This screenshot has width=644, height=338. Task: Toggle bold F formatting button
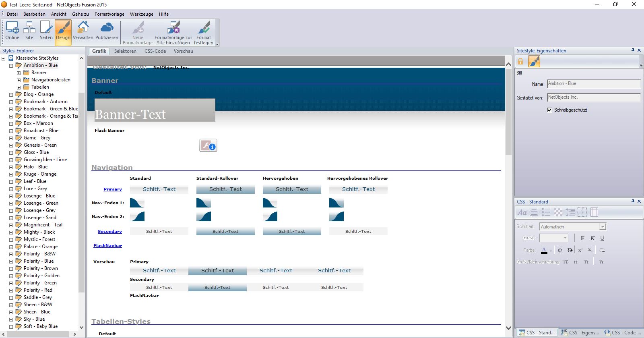coord(582,238)
